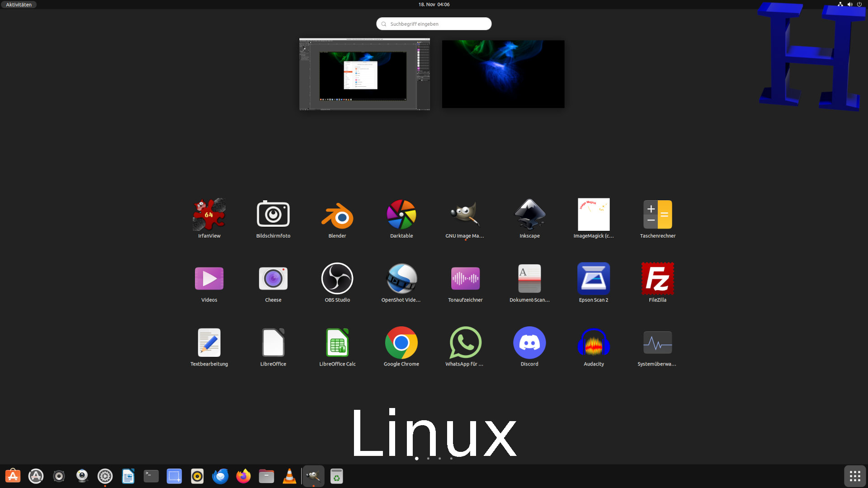Go to the second app grid page dot
This screenshot has width=868, height=488.
pos(428,459)
